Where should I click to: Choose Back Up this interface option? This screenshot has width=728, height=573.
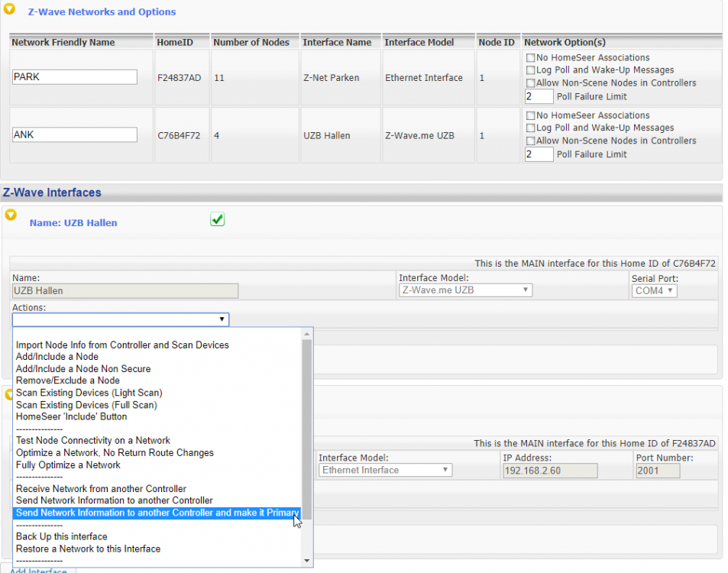pyautogui.click(x=62, y=537)
